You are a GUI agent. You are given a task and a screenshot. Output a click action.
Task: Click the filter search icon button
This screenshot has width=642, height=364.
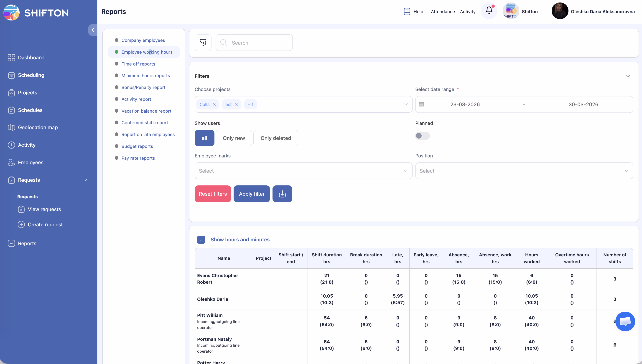click(203, 43)
